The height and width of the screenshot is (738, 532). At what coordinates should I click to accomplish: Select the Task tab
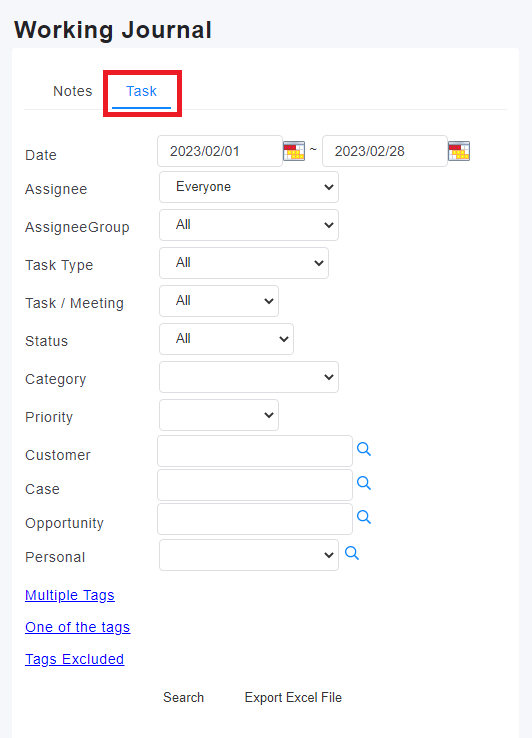141,91
